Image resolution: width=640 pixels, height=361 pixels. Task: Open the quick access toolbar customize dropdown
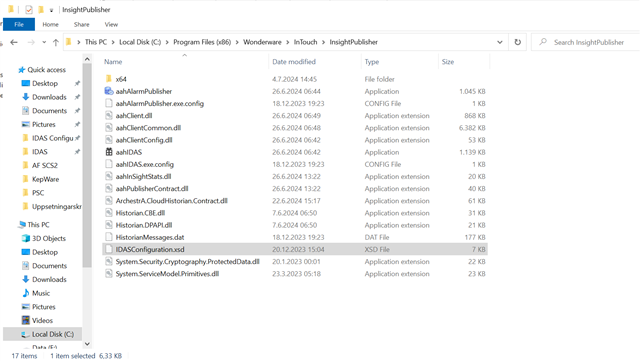coord(51,10)
